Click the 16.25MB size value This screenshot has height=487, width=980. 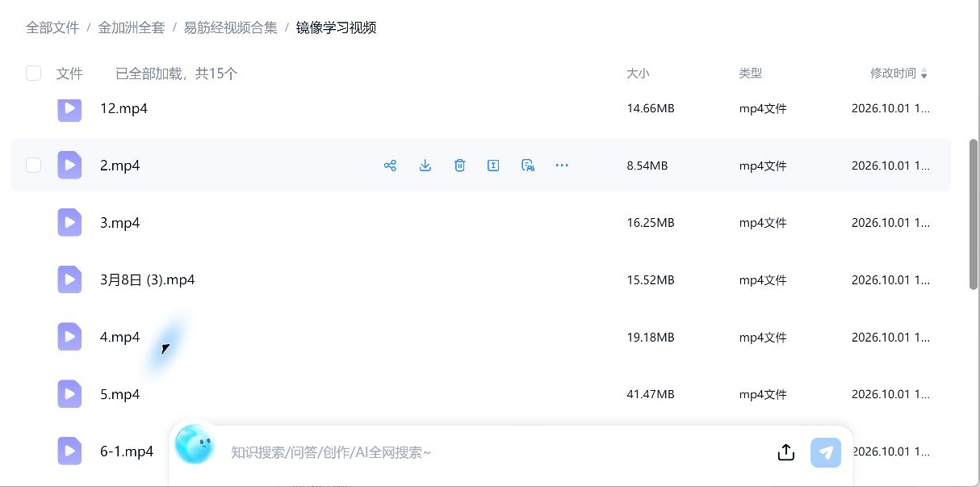[651, 223]
